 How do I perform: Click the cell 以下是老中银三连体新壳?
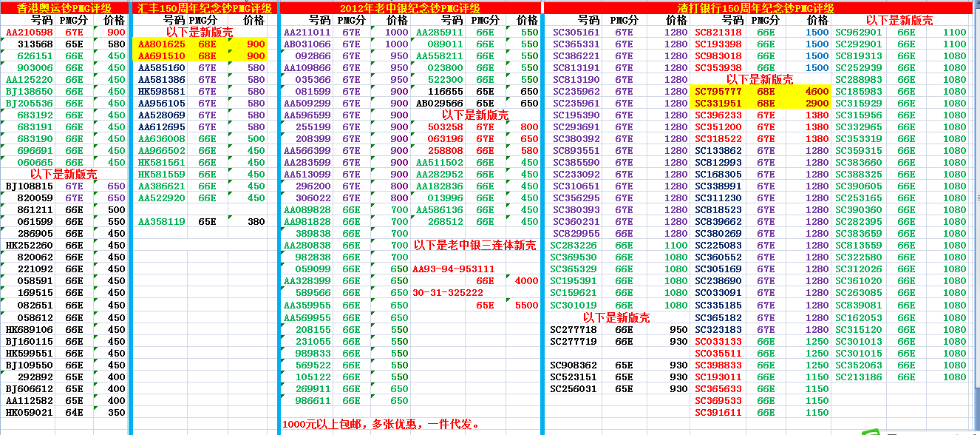point(474,245)
